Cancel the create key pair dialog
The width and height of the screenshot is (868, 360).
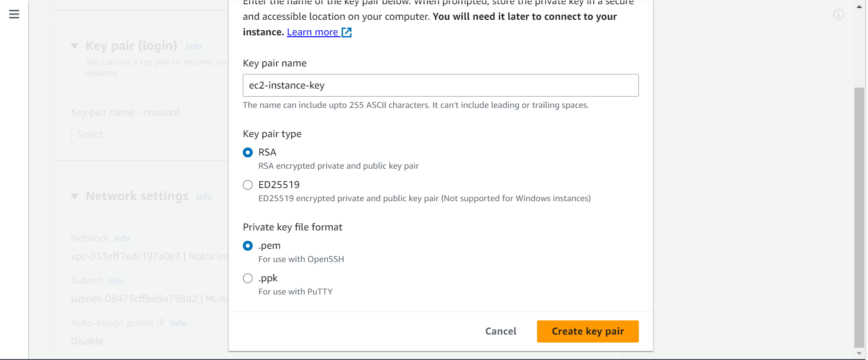tap(501, 331)
